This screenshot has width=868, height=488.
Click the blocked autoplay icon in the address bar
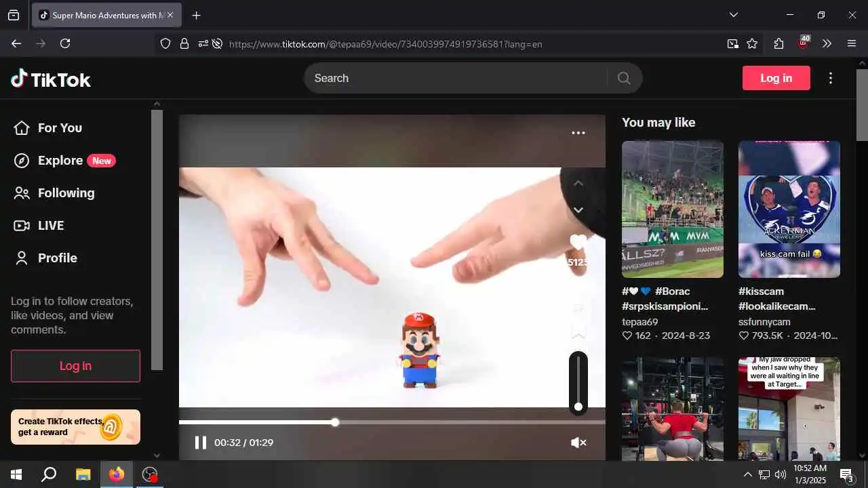coord(217,43)
